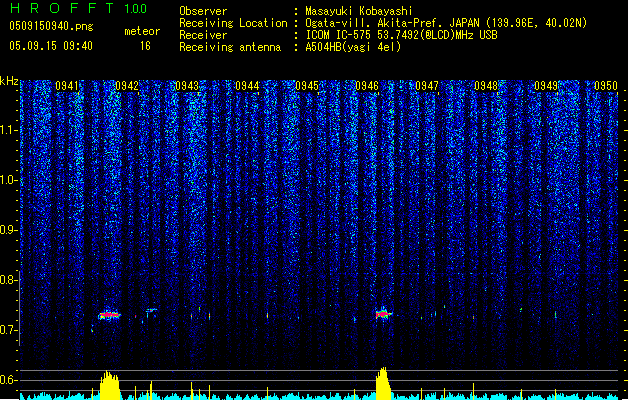Click the HROFFT 1.0.0 title text
Image resolution: width=629 pixels, height=400 pixels.
click(78, 8)
